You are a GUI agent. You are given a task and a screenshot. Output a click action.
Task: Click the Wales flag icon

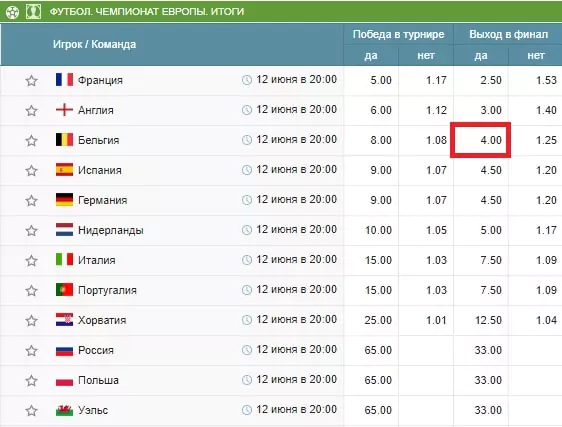[x=65, y=410]
